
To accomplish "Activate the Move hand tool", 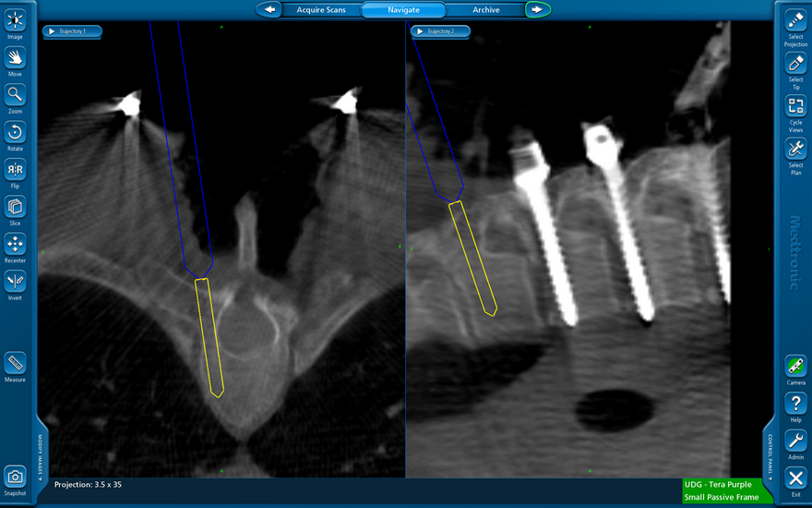I will coord(15,58).
